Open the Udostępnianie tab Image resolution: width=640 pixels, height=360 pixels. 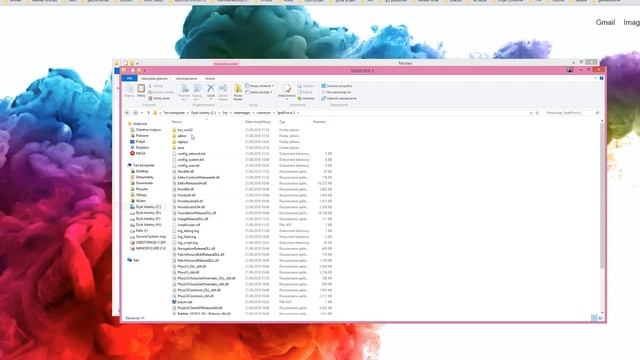click(x=186, y=78)
